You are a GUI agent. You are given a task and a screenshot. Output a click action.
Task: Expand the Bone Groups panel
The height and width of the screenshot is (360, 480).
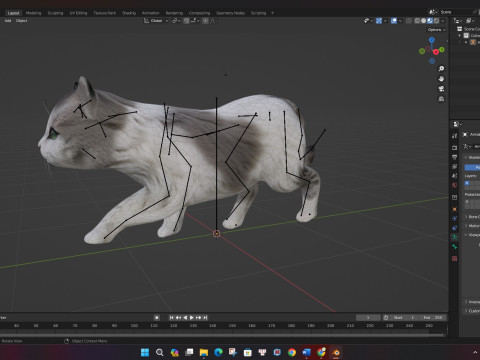click(472, 217)
